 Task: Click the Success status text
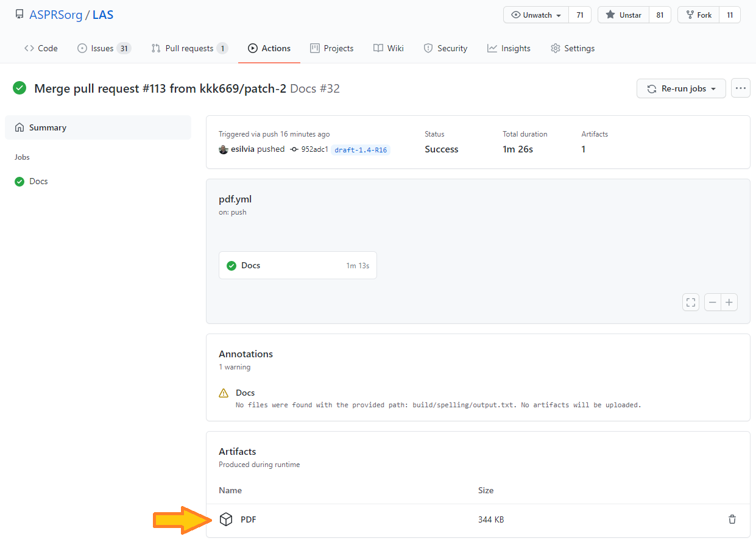coord(442,149)
